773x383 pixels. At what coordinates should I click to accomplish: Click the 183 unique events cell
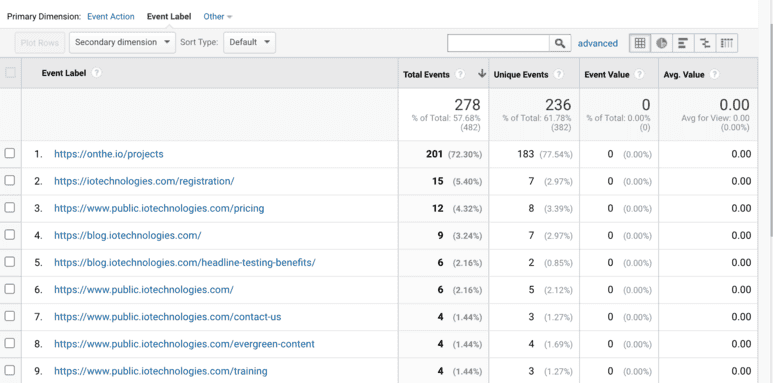click(526, 154)
